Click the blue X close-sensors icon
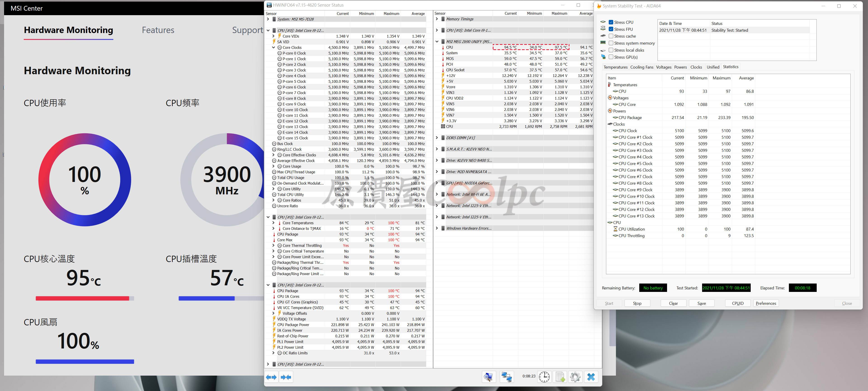 point(591,377)
